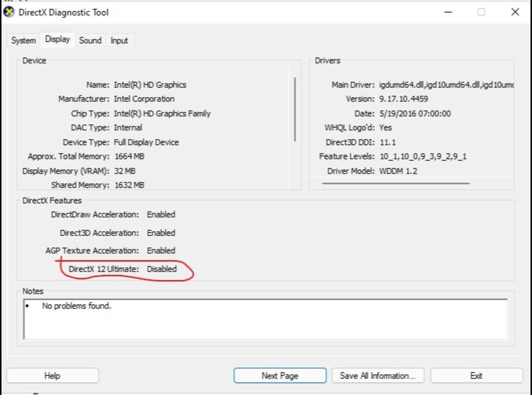Click the DirectX 12 Ultimate 'Disabled' value
This screenshot has height=395, width=532.
[x=162, y=269]
